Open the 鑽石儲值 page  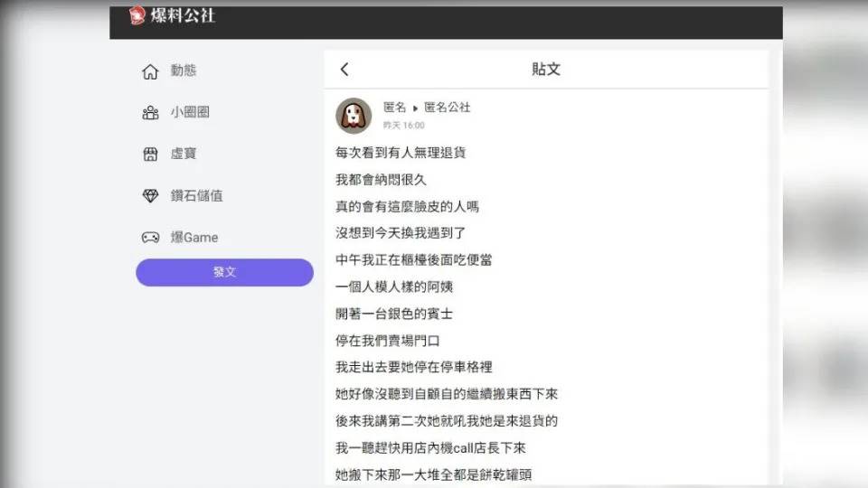click(196, 195)
